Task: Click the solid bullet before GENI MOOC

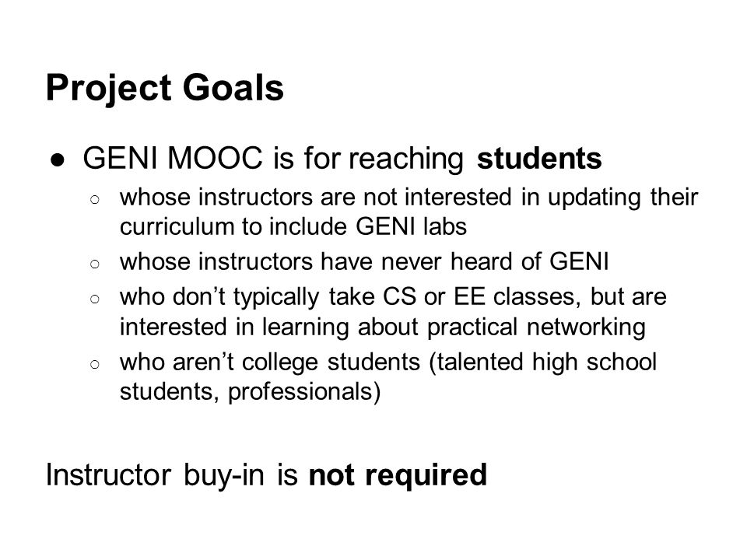Action: (57, 160)
